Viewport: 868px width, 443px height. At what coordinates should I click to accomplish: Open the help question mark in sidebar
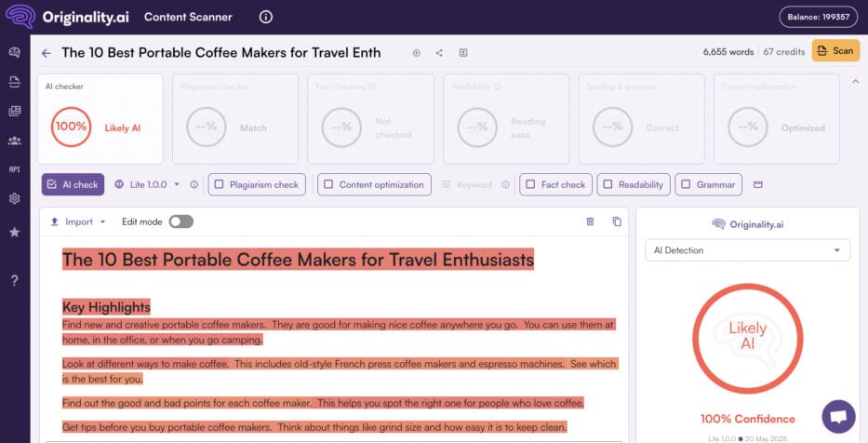click(14, 280)
